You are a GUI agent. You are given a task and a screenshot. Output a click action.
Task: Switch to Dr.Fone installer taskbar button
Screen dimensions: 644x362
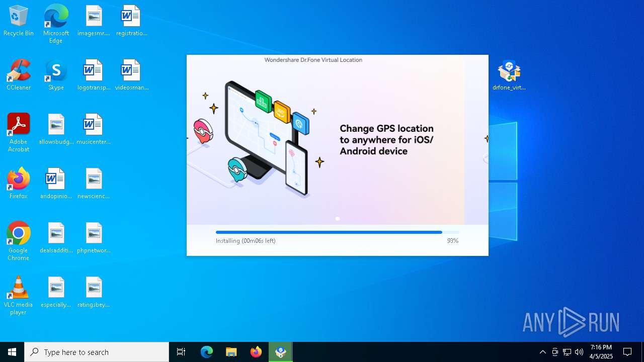(281, 352)
